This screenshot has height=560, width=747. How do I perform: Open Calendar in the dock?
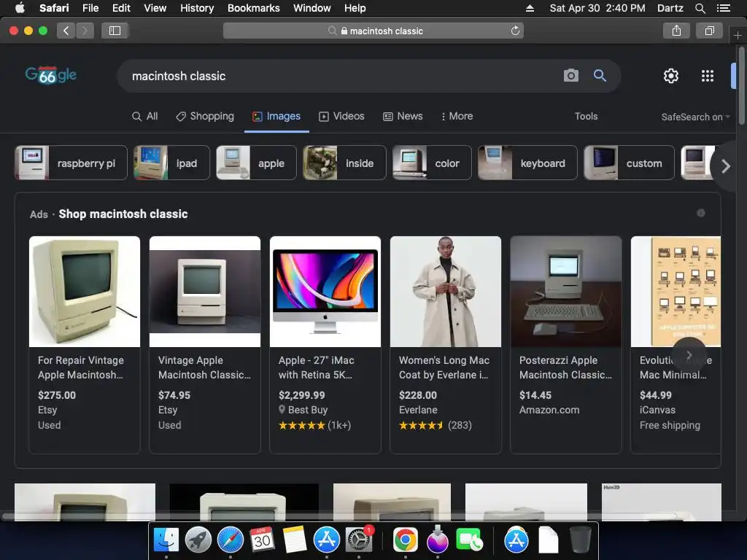click(x=262, y=540)
